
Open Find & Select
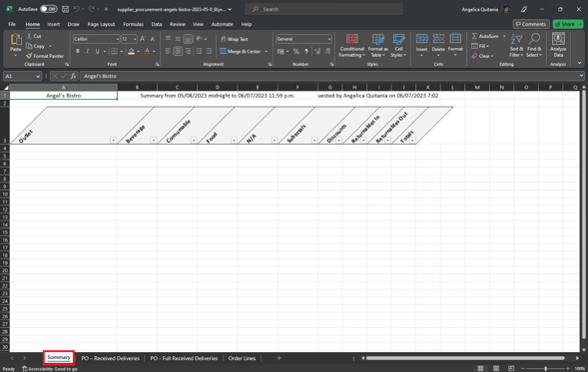pyautogui.click(x=534, y=46)
